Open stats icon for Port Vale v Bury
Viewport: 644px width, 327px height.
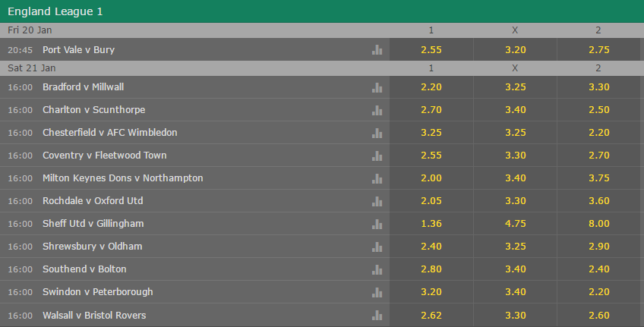(x=377, y=49)
